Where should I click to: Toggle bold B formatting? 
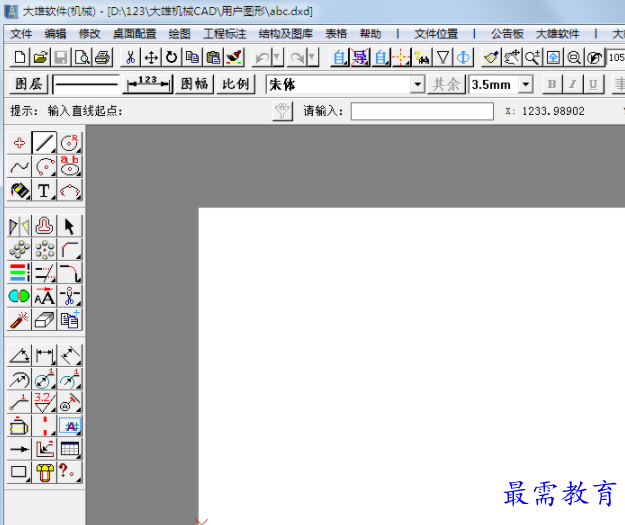click(552, 84)
